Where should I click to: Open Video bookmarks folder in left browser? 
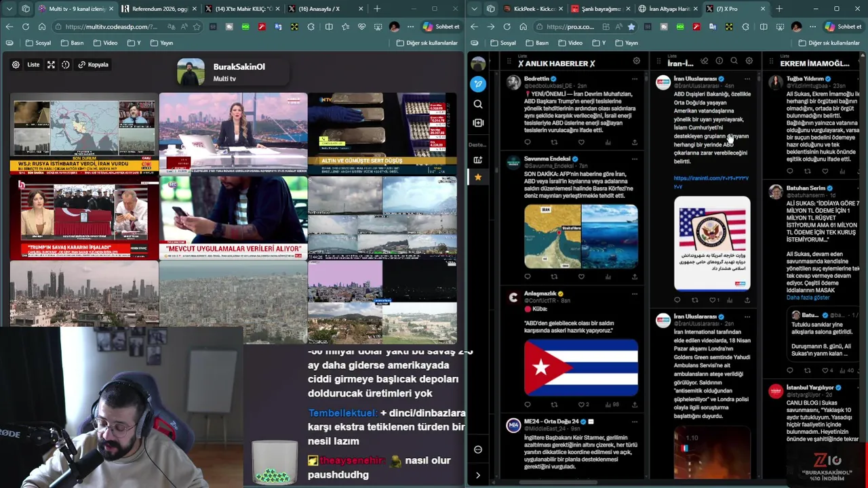tap(105, 43)
